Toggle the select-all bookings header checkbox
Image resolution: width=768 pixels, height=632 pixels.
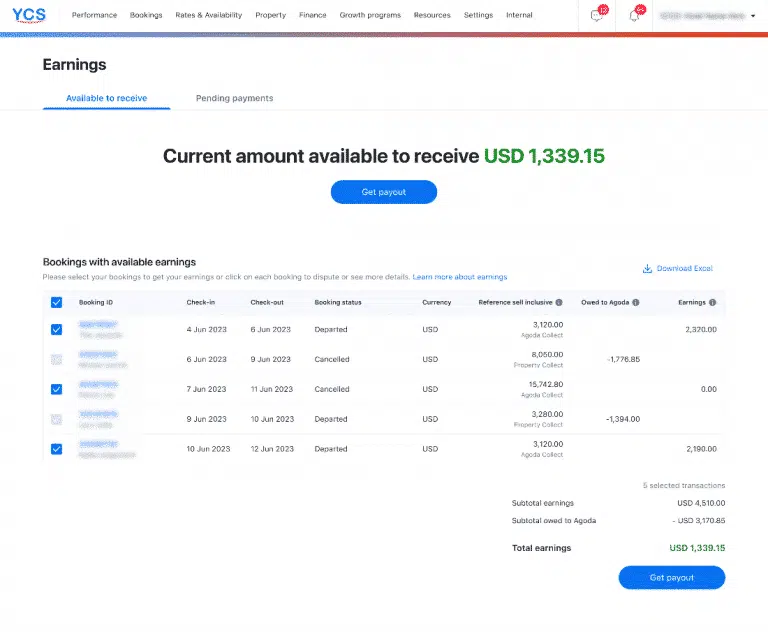click(x=56, y=302)
